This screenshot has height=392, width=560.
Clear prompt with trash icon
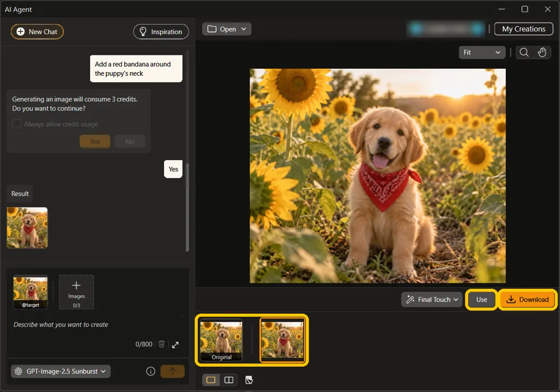click(161, 344)
